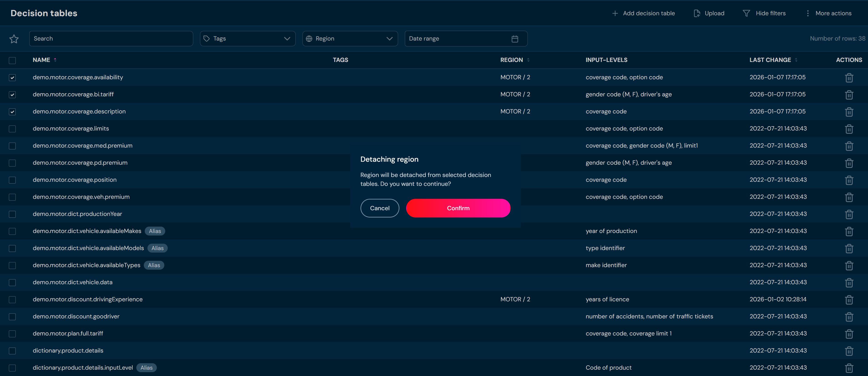Uncheck demo.motor.coverage.bi.tariff row checkbox
Image resolution: width=868 pixels, height=376 pixels.
[13, 95]
